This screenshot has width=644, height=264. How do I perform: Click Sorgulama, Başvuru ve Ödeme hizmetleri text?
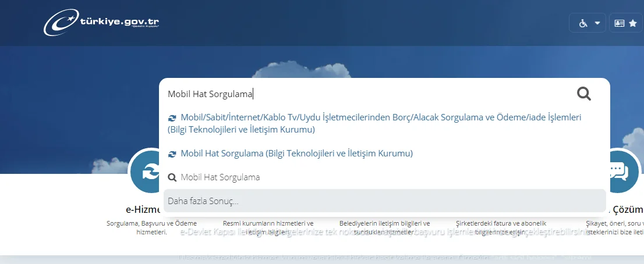(x=151, y=228)
